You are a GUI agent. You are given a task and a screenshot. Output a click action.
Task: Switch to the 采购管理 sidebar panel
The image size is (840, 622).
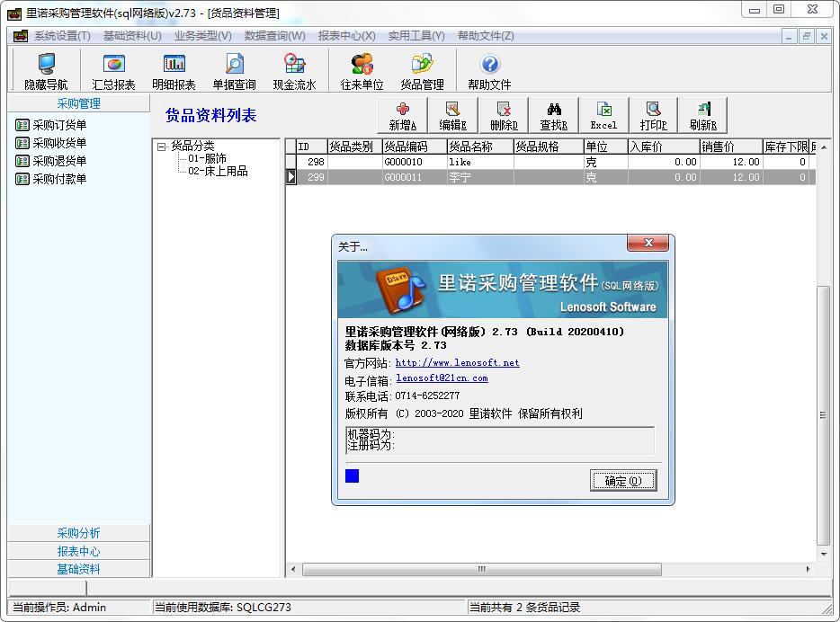coord(79,103)
